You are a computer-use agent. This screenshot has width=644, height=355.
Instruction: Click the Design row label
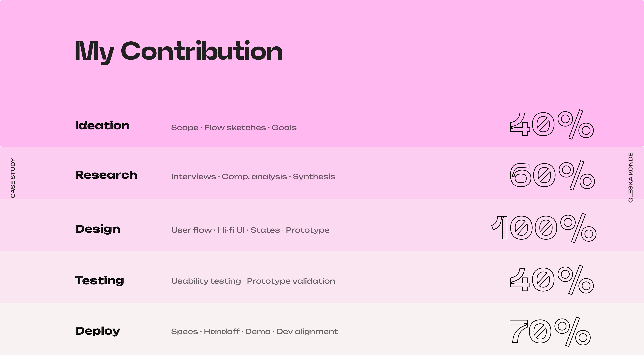click(97, 229)
